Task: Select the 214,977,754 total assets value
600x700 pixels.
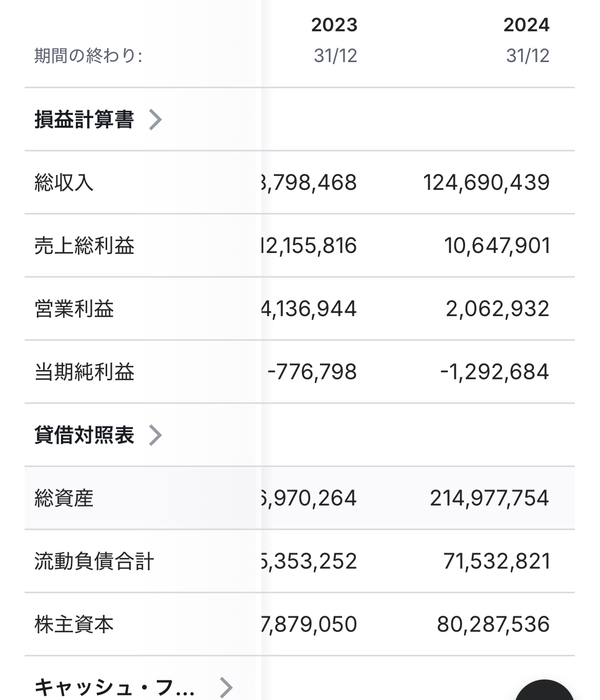Action: click(x=489, y=498)
